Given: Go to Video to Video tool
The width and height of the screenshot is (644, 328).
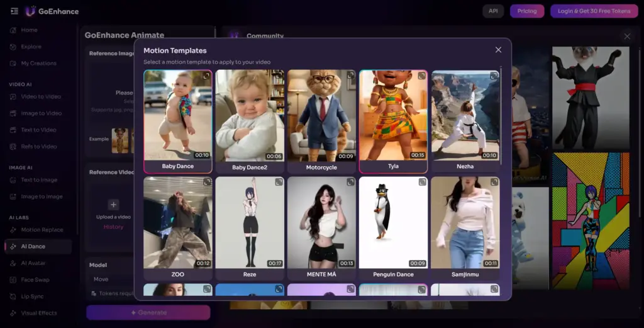Looking at the screenshot, I should [41, 96].
